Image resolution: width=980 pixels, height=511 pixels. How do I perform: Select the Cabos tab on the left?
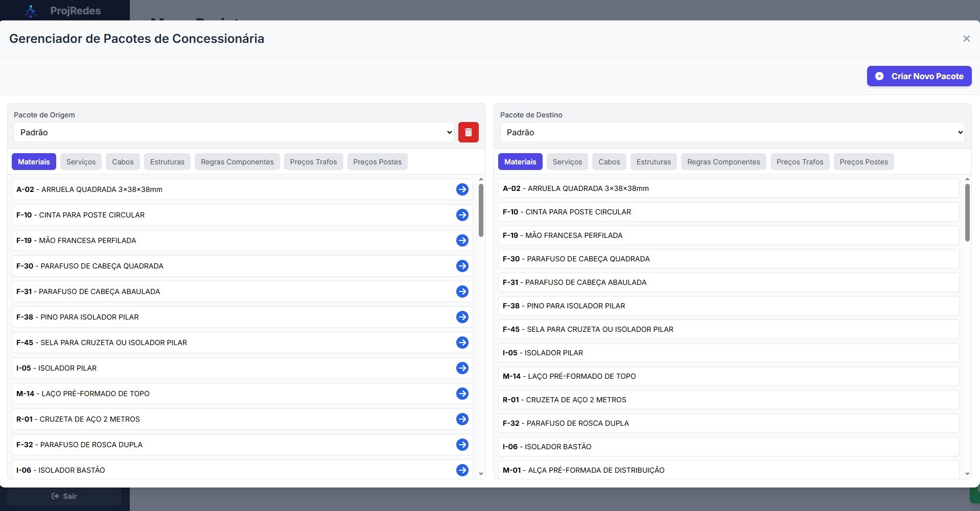(x=122, y=161)
